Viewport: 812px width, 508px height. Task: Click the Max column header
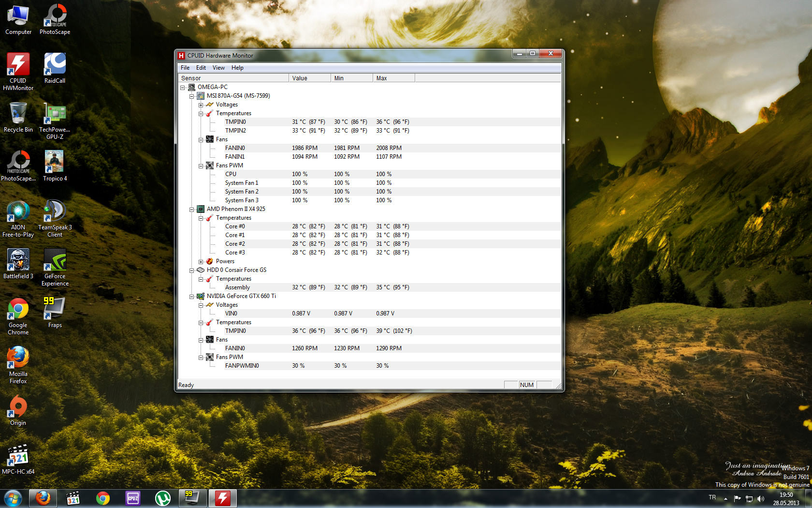pyautogui.click(x=394, y=78)
